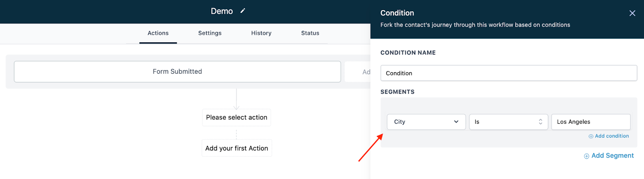Image resolution: width=644 pixels, height=179 pixels.
Task: Focus the Condition Name input field
Action: [508, 73]
